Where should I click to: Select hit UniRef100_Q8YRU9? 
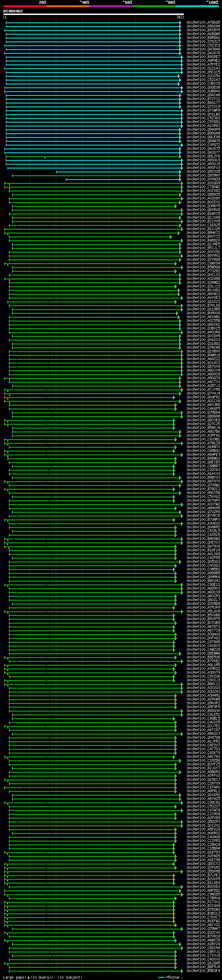click(203, 210)
